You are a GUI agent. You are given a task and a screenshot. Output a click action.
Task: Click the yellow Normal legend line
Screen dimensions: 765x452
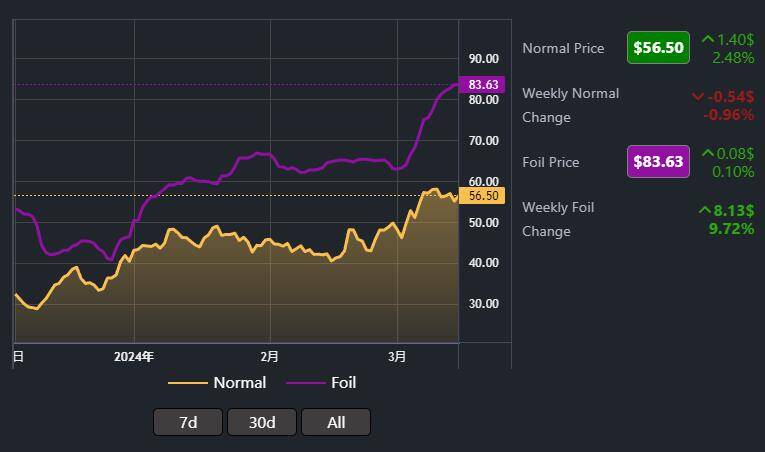[x=188, y=383]
